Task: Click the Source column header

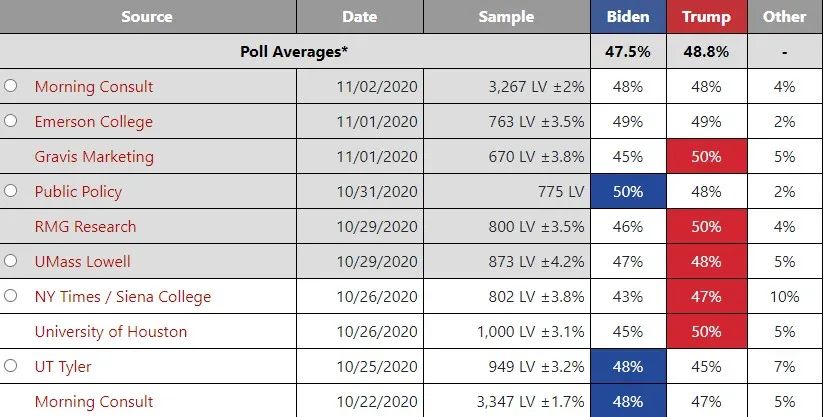Action: click(147, 17)
